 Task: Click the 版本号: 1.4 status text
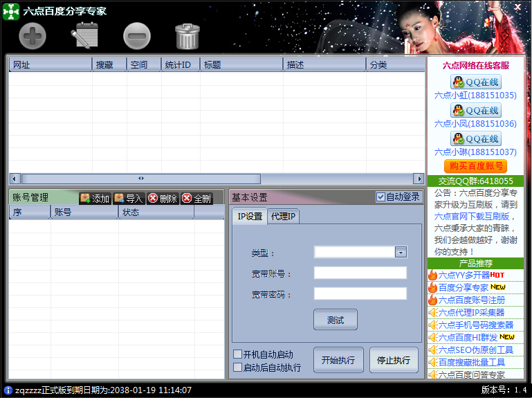504,390
